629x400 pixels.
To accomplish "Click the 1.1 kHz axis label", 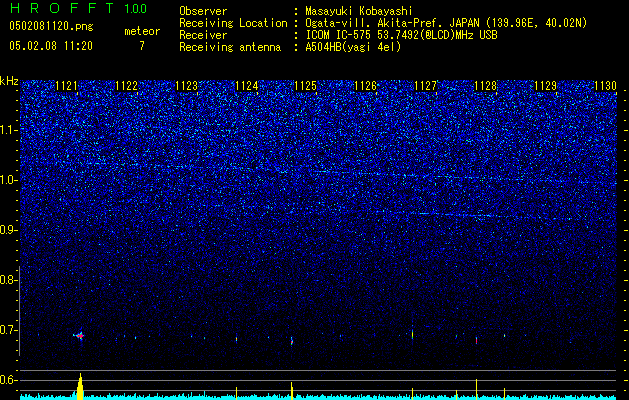I will pos(7,130).
